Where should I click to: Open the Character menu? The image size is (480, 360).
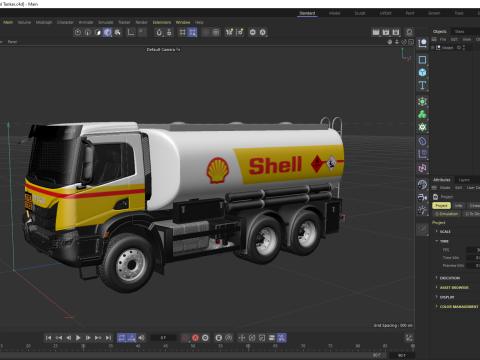65,22
